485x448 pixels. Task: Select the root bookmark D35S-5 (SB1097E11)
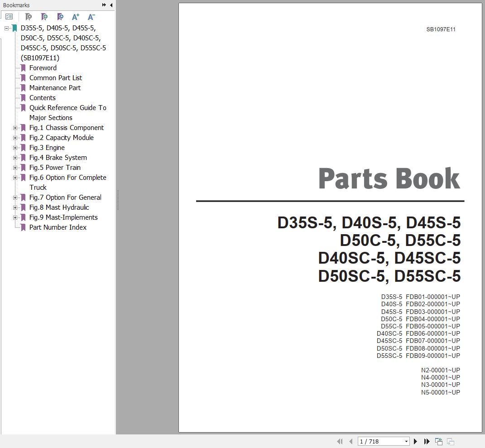(63, 43)
